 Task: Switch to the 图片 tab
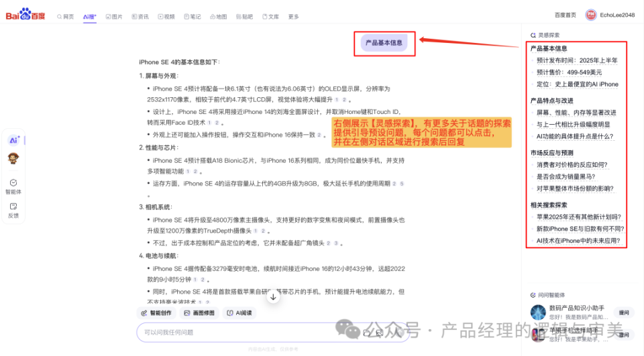point(114,17)
